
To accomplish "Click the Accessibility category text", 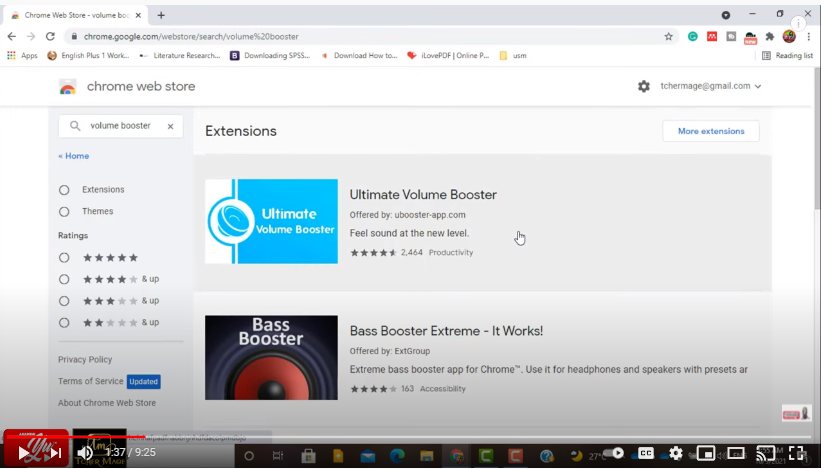I will point(442,389).
